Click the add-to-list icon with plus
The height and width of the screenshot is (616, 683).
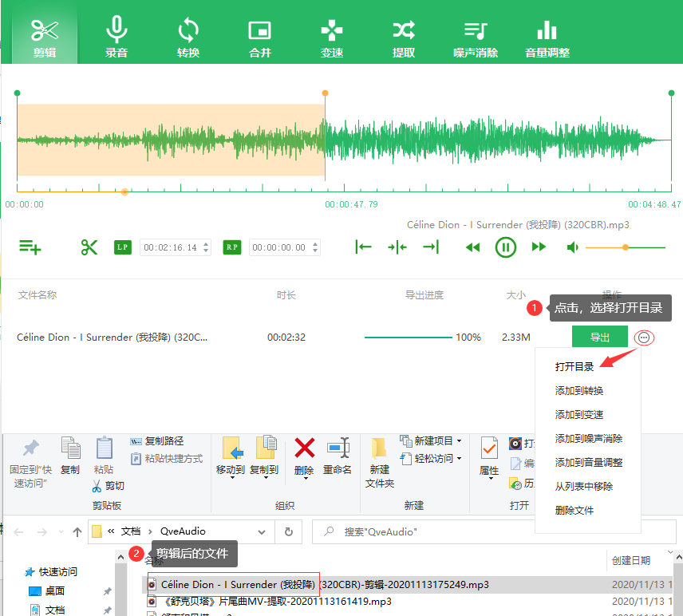[30, 247]
